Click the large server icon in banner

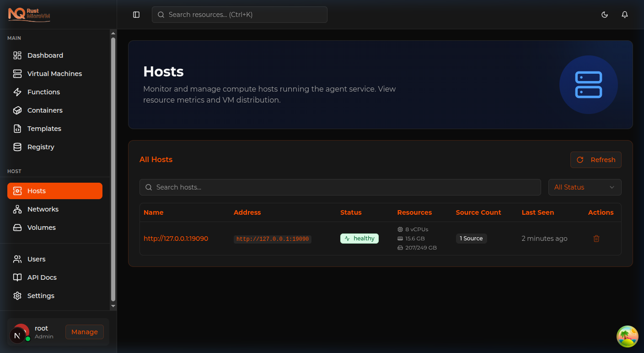[x=588, y=85]
